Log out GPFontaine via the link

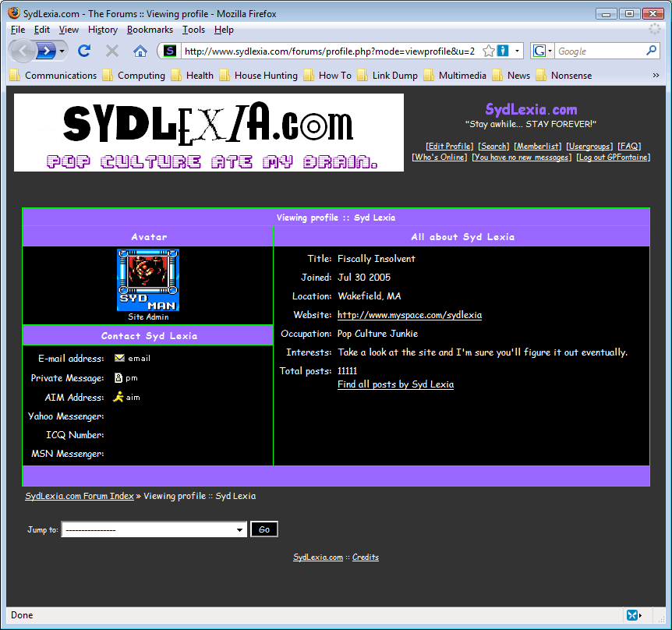tap(614, 157)
